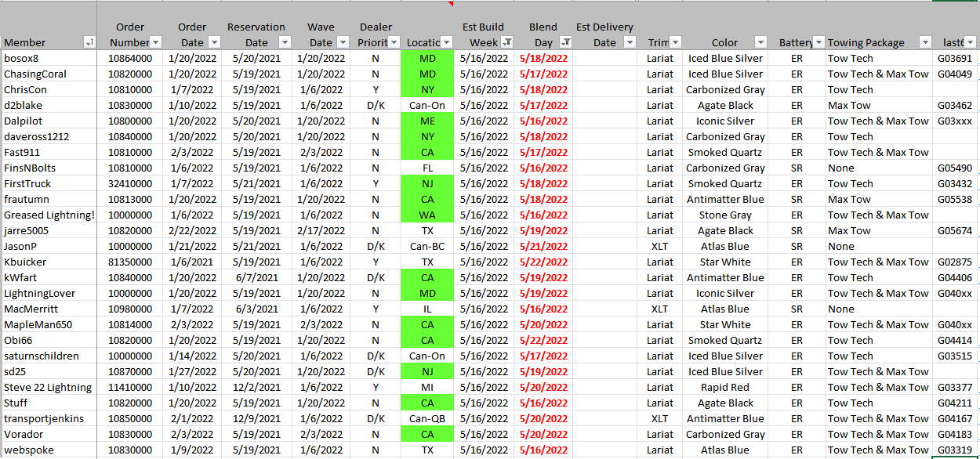Expand the Color column filter dropdown
The width and height of the screenshot is (980, 459).
click(x=760, y=42)
